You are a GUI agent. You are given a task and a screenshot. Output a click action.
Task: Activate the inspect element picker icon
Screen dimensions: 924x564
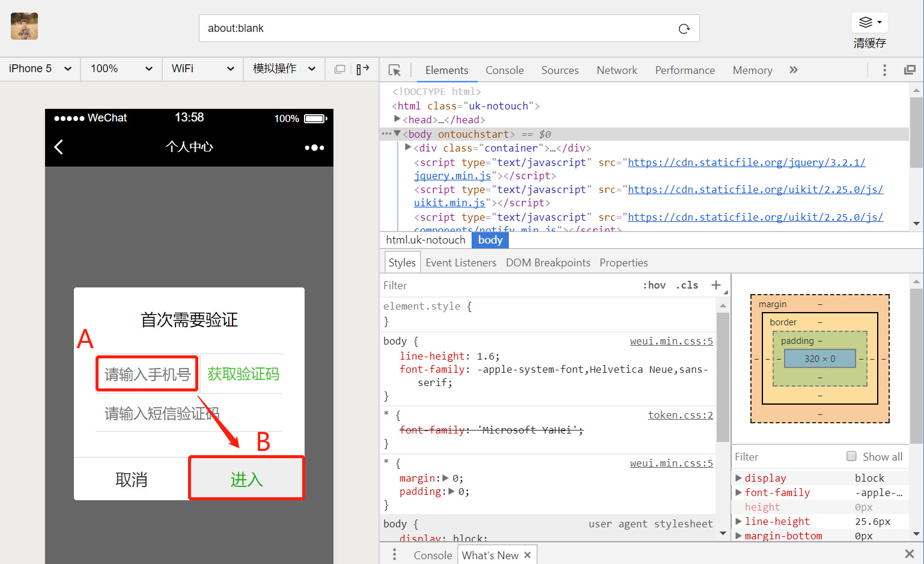click(395, 70)
